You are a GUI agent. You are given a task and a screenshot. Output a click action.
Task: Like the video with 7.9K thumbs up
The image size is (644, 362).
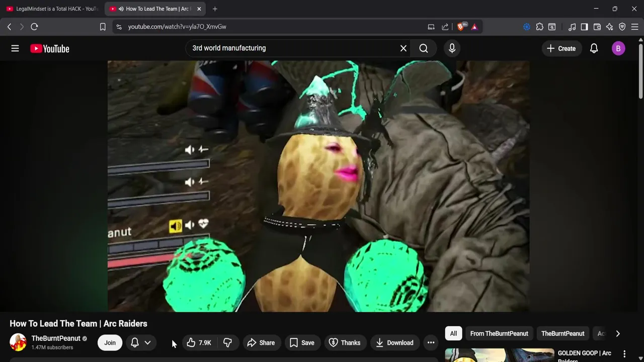pyautogui.click(x=198, y=343)
